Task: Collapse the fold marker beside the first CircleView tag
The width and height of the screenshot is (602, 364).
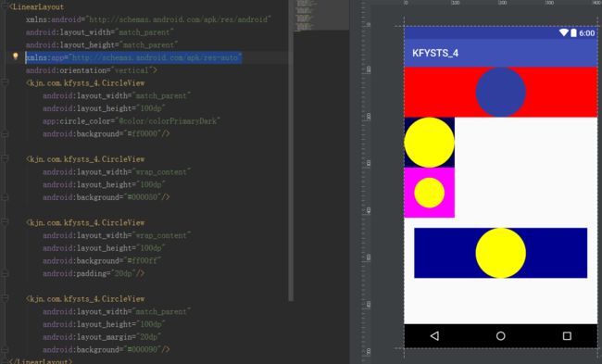Action: tap(5, 82)
